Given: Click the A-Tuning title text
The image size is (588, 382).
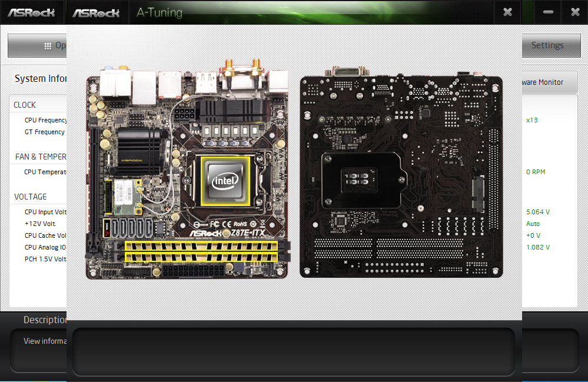Looking at the screenshot, I should tap(160, 13).
